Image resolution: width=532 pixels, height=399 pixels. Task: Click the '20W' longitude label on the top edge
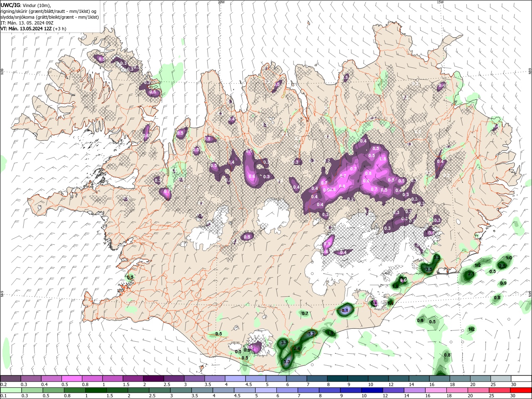coord(221,2)
